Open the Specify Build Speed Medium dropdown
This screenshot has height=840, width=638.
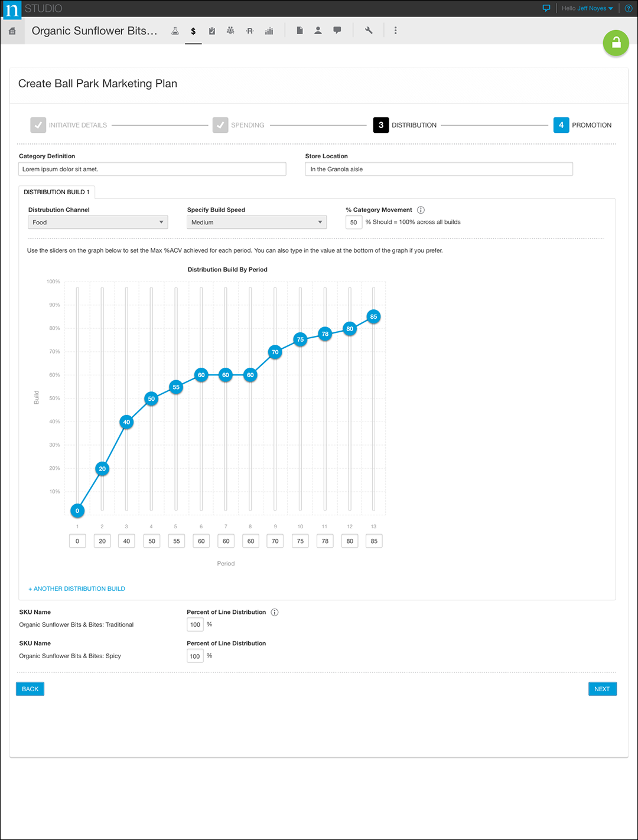[257, 223]
